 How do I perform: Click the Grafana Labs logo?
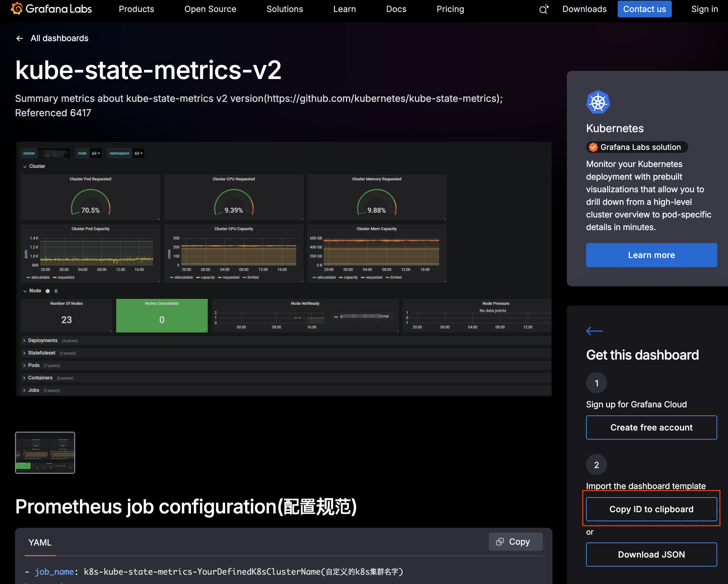[x=51, y=9]
